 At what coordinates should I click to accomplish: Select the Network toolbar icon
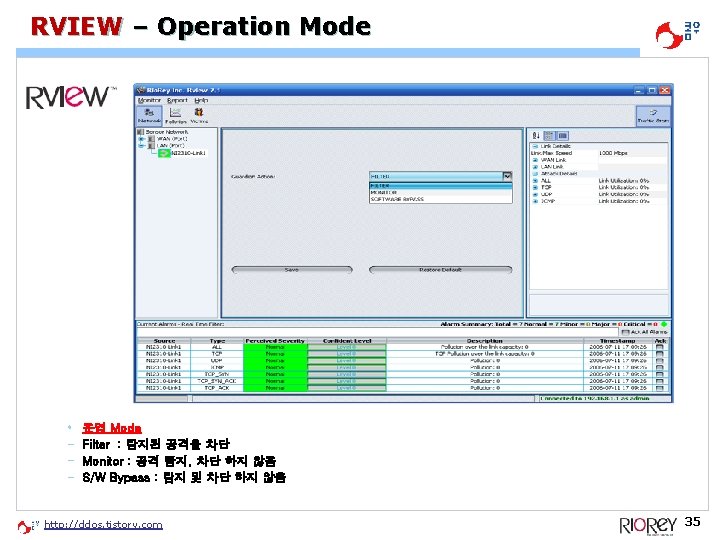click(149, 115)
